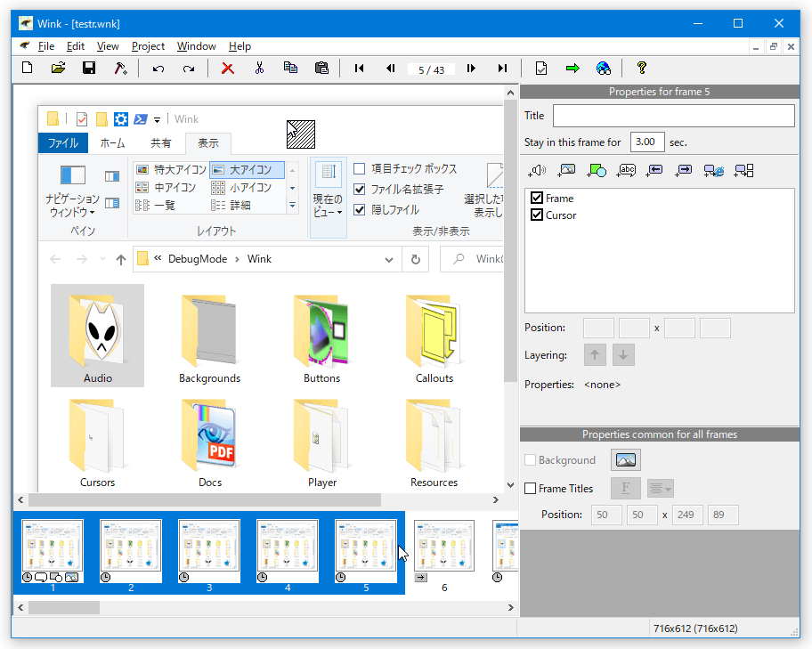Add a Goto URL button to the frame
812x649 pixels.
714,170
